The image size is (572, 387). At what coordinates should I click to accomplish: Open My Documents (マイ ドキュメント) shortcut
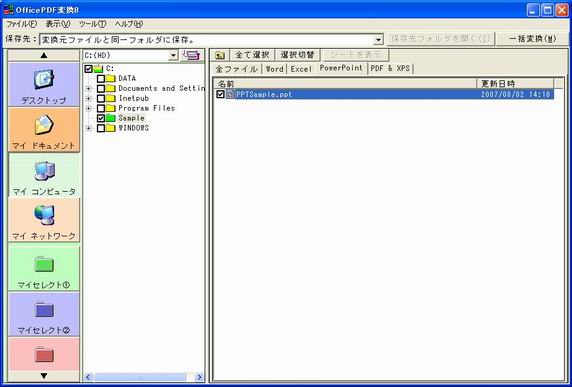coord(44,129)
